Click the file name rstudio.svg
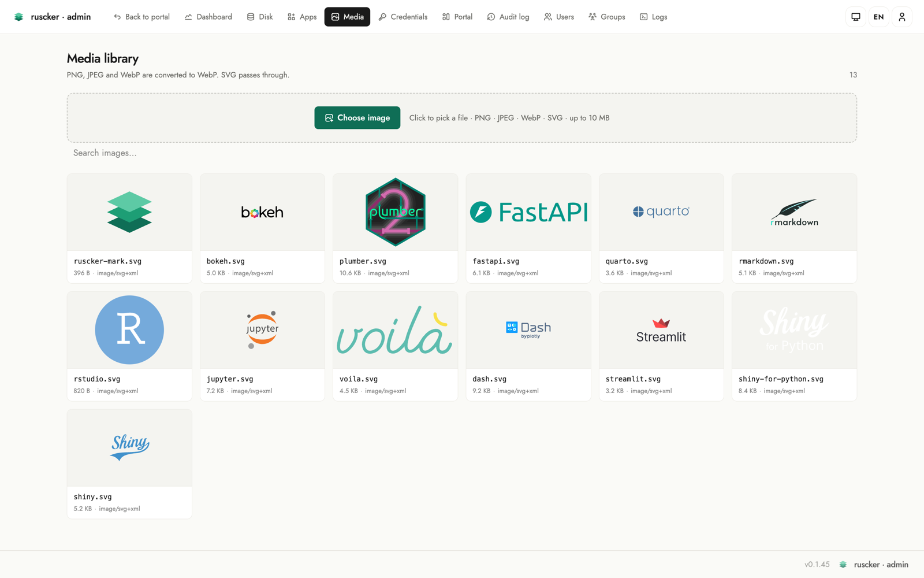 97,379
